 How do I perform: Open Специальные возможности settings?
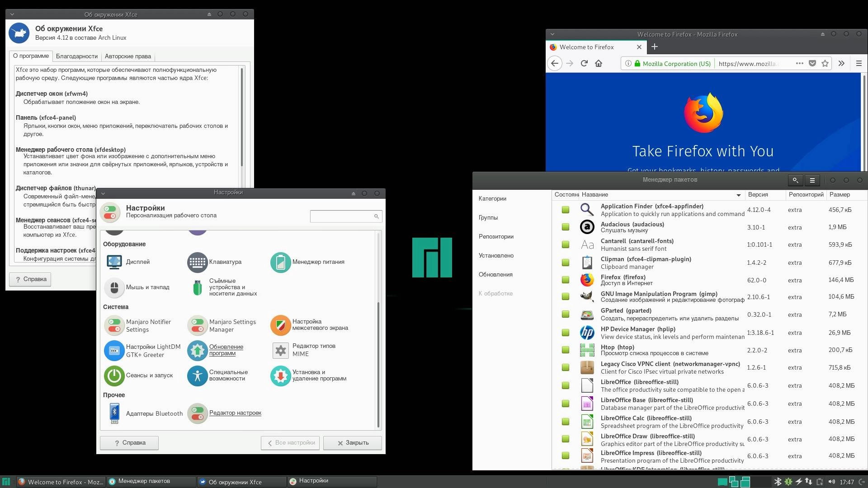pos(218,375)
